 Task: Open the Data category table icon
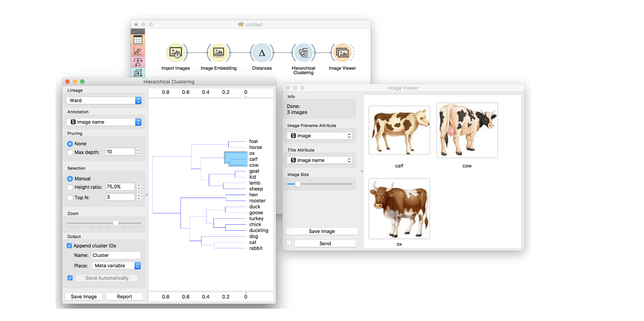point(138,40)
